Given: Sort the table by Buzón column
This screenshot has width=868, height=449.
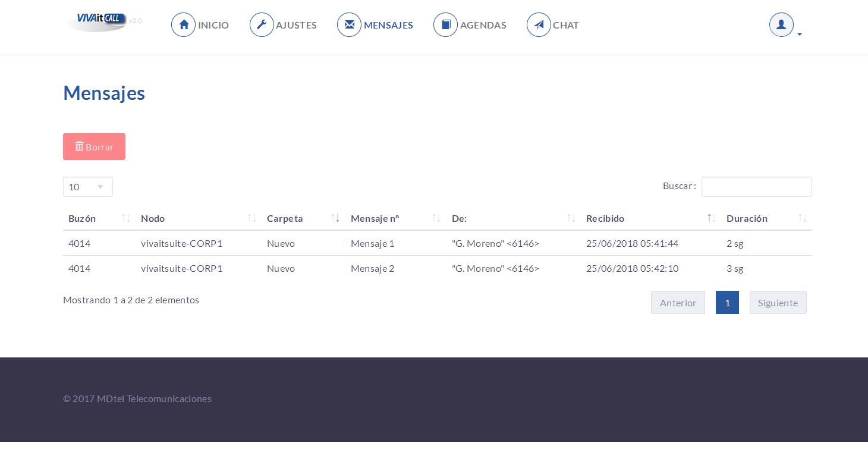Looking at the screenshot, I should click(99, 218).
